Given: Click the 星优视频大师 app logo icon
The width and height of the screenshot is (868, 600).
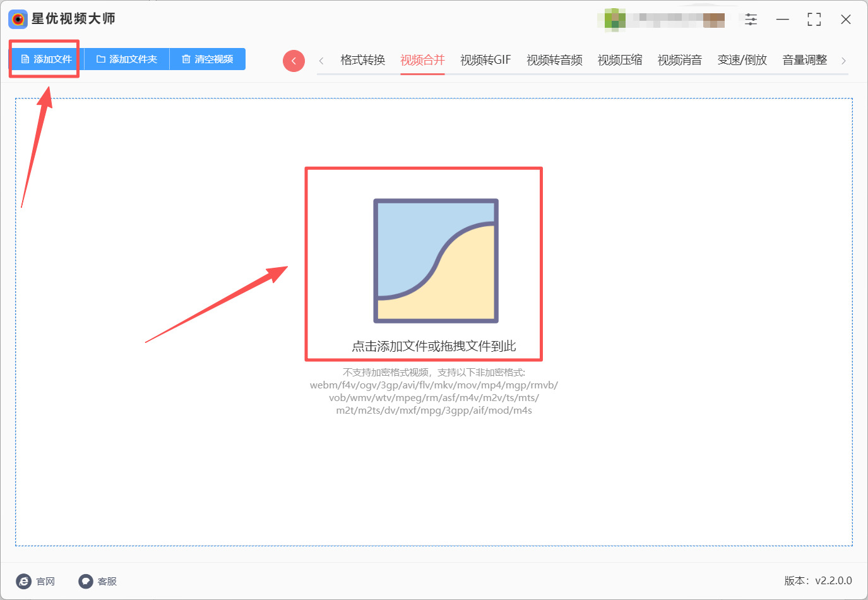Looking at the screenshot, I should (18, 19).
